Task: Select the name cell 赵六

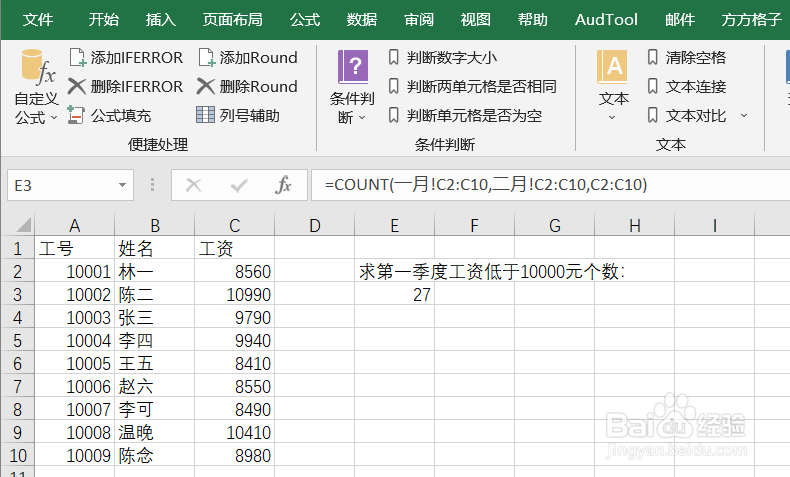Action: coord(155,387)
